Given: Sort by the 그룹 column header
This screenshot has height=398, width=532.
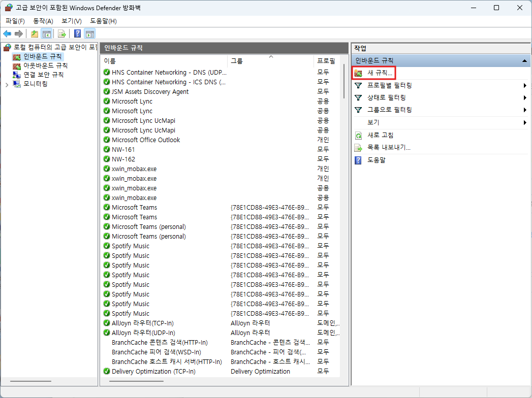Looking at the screenshot, I should tap(270, 61).
